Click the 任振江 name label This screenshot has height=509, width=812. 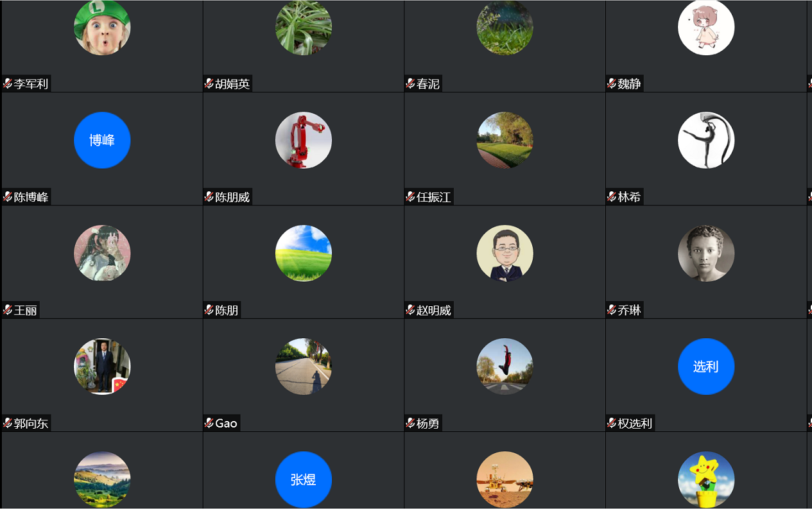click(434, 197)
